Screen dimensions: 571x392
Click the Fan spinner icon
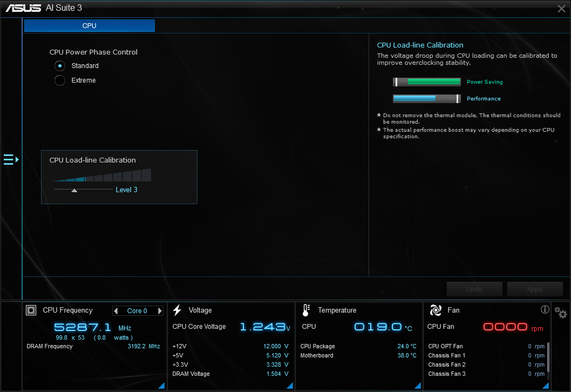[436, 310]
